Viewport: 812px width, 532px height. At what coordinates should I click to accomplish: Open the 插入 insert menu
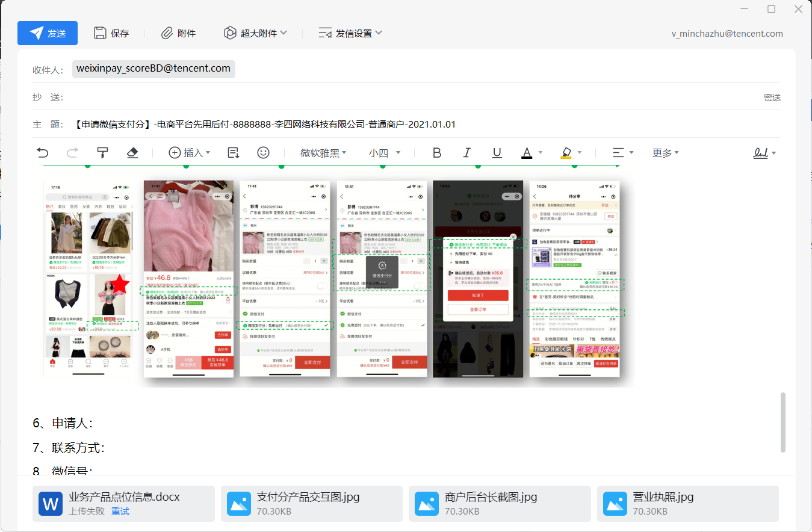pyautogui.click(x=189, y=153)
